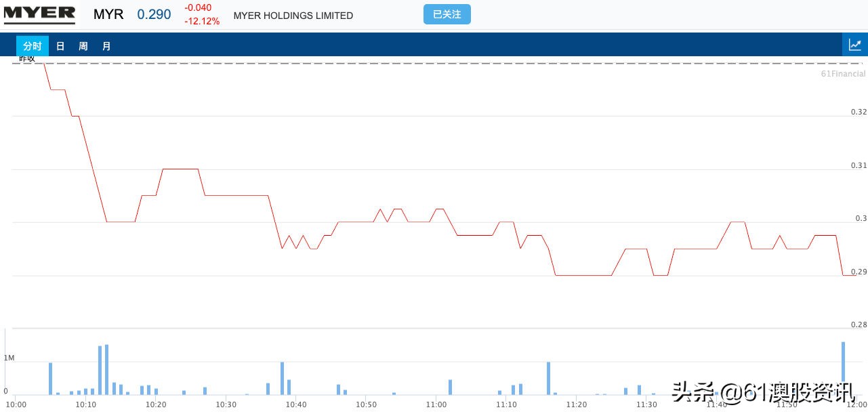Toggle the 已关注 follow button

click(447, 14)
